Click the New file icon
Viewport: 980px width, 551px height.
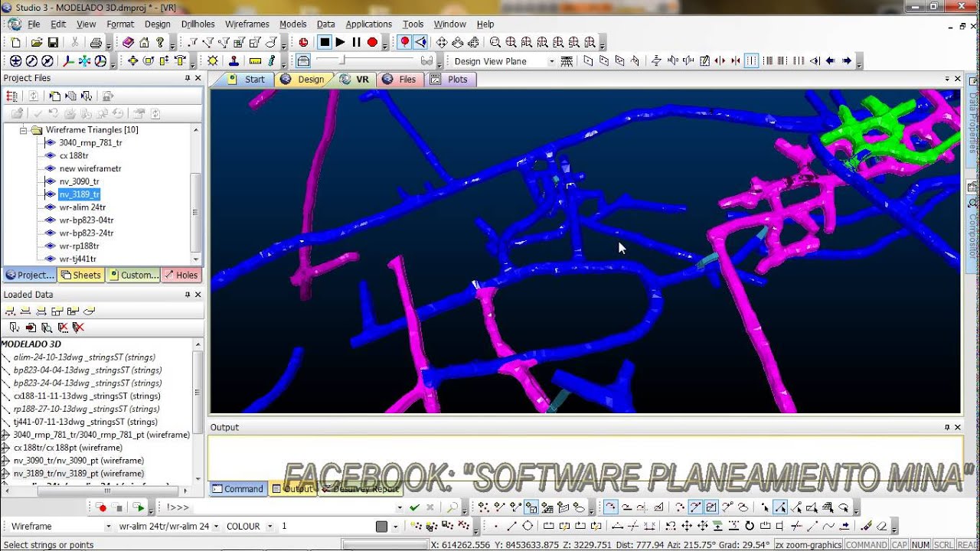17,42
